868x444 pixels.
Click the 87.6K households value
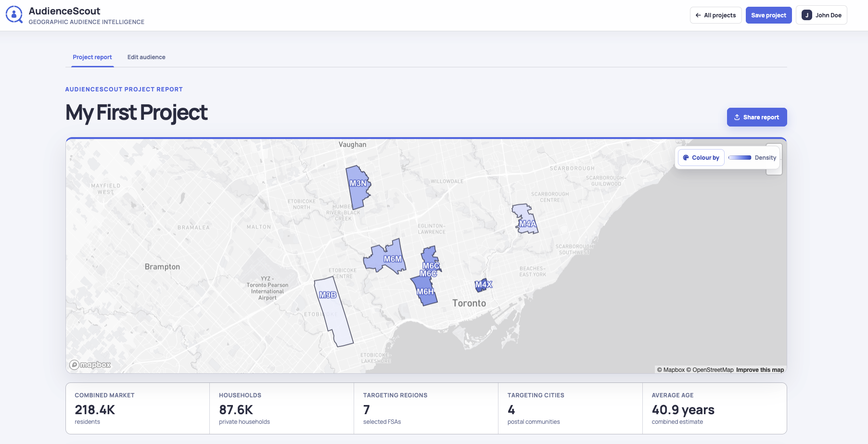236,410
